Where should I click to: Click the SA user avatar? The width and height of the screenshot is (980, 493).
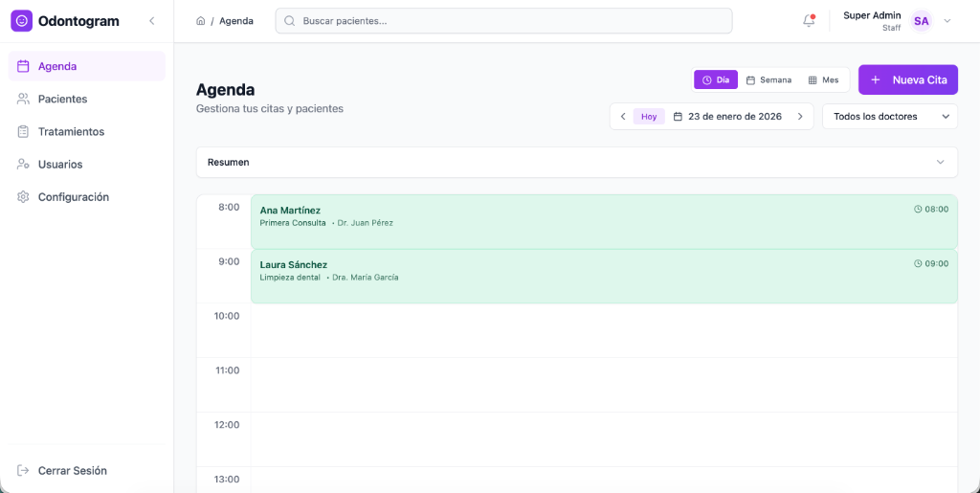point(921,21)
